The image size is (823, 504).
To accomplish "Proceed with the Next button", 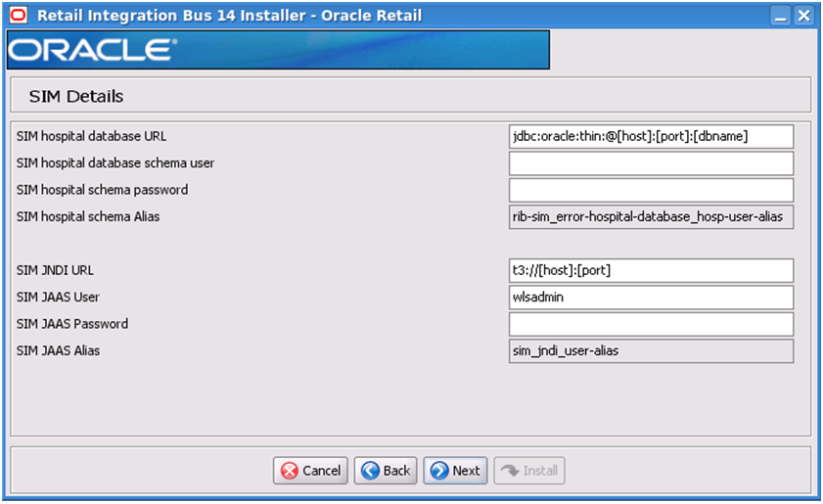I will point(455,471).
